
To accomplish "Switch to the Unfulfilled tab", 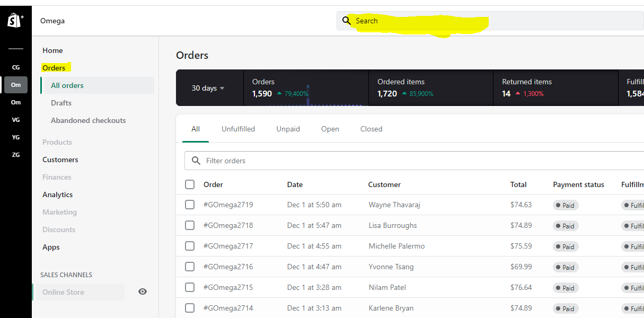I will 238,129.
